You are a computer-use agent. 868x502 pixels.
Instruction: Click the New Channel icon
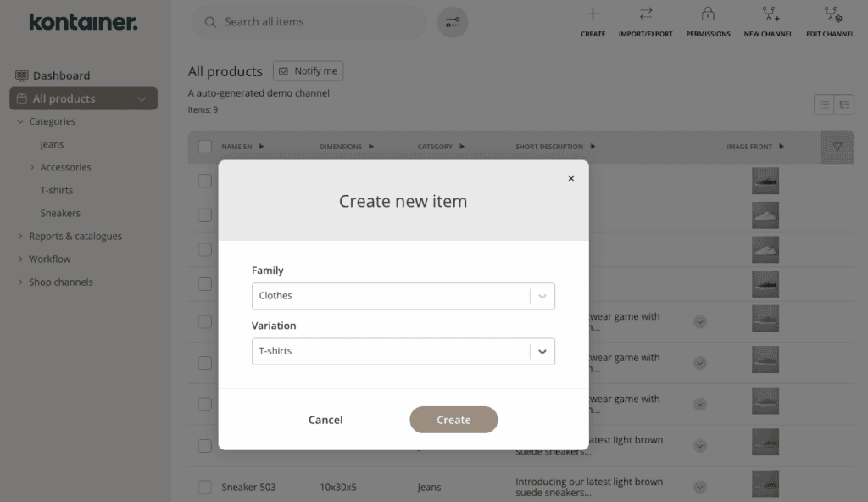click(768, 14)
